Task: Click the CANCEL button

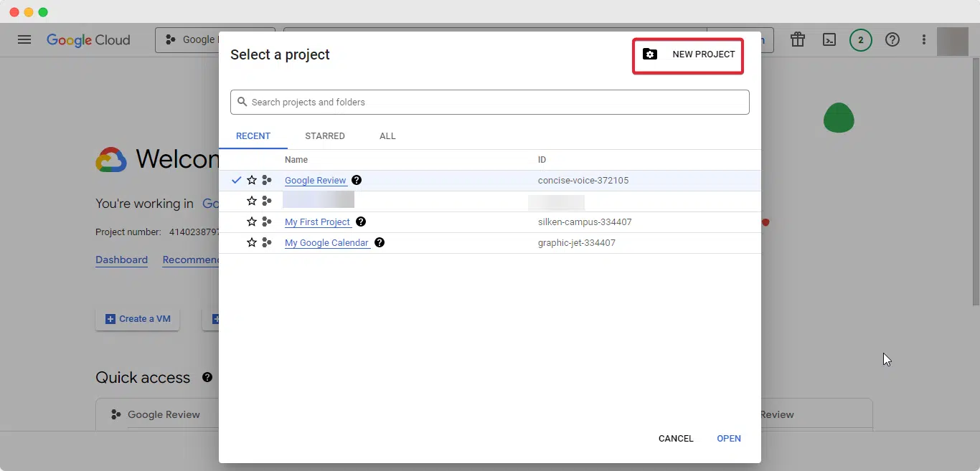Action: (676, 439)
